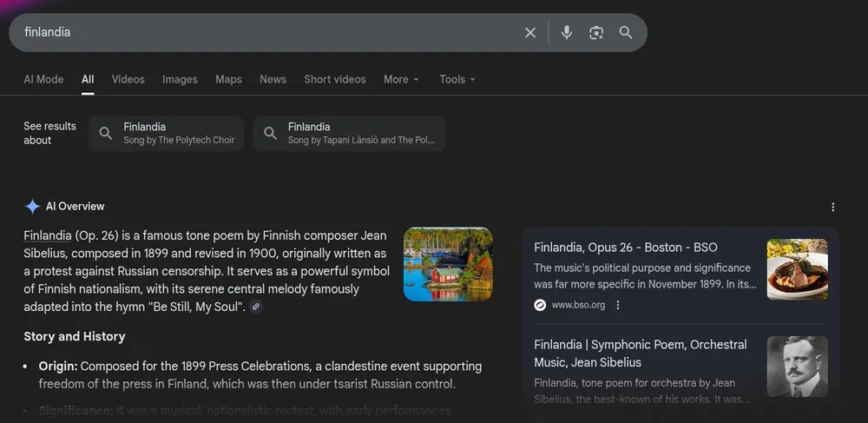The image size is (868, 423).
Task: Switch to the Images tab
Action: tap(180, 79)
